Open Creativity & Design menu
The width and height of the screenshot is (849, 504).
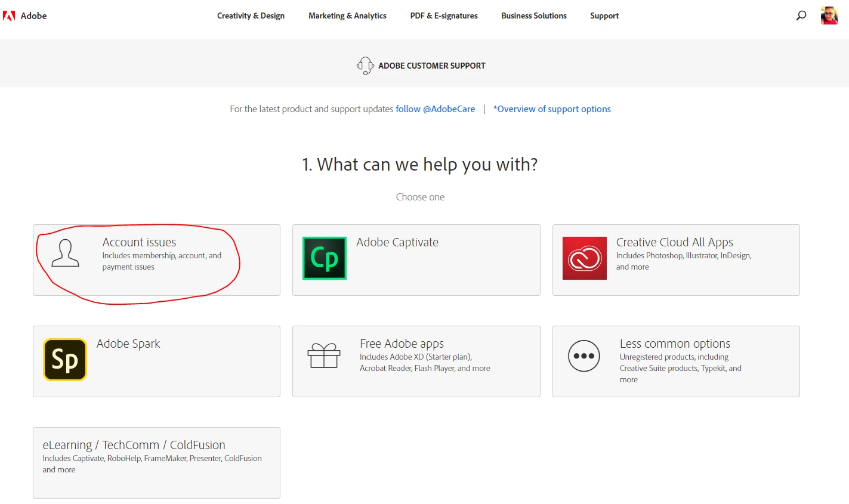251,16
